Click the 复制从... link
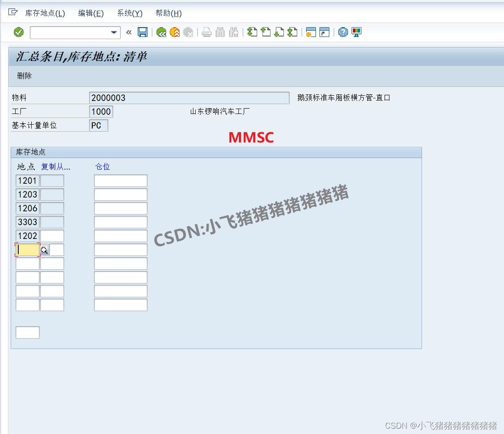 56,166
